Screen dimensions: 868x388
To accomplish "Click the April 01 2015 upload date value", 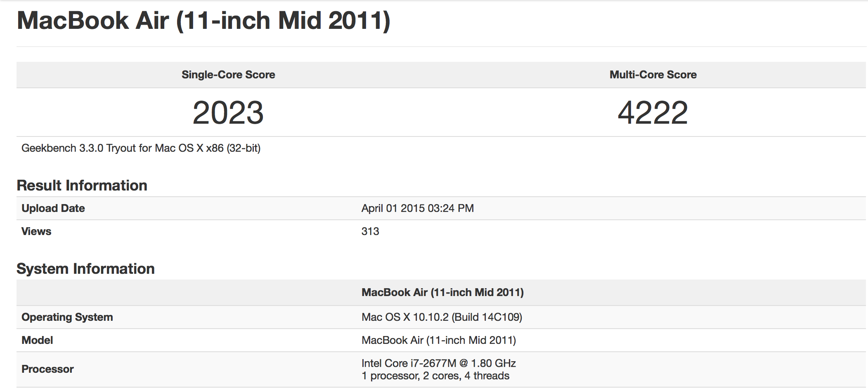I will pyautogui.click(x=418, y=208).
